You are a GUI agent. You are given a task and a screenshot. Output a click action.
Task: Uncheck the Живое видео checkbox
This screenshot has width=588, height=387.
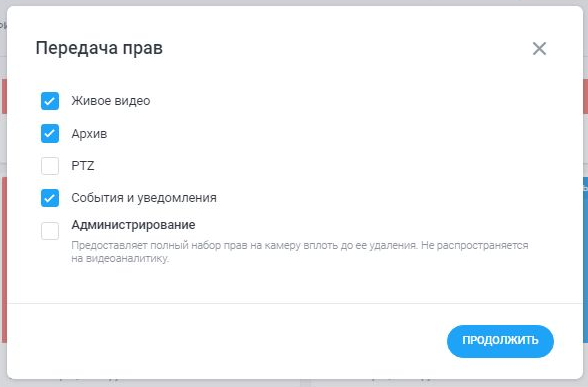[x=50, y=101]
